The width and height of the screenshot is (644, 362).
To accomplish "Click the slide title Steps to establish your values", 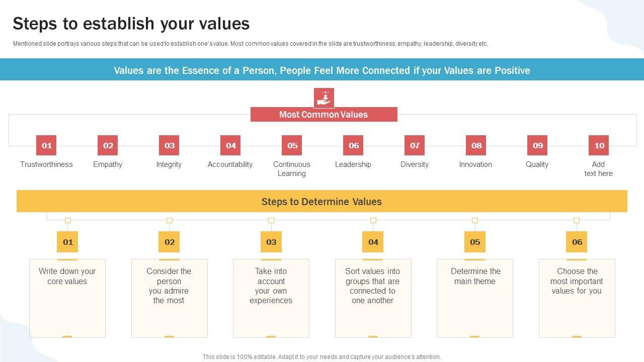I will (131, 24).
